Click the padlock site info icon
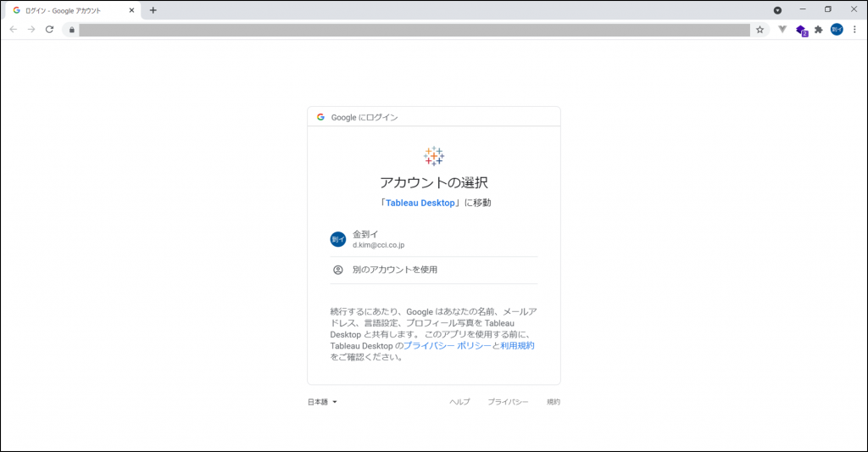This screenshot has width=868, height=452. coord(71,30)
